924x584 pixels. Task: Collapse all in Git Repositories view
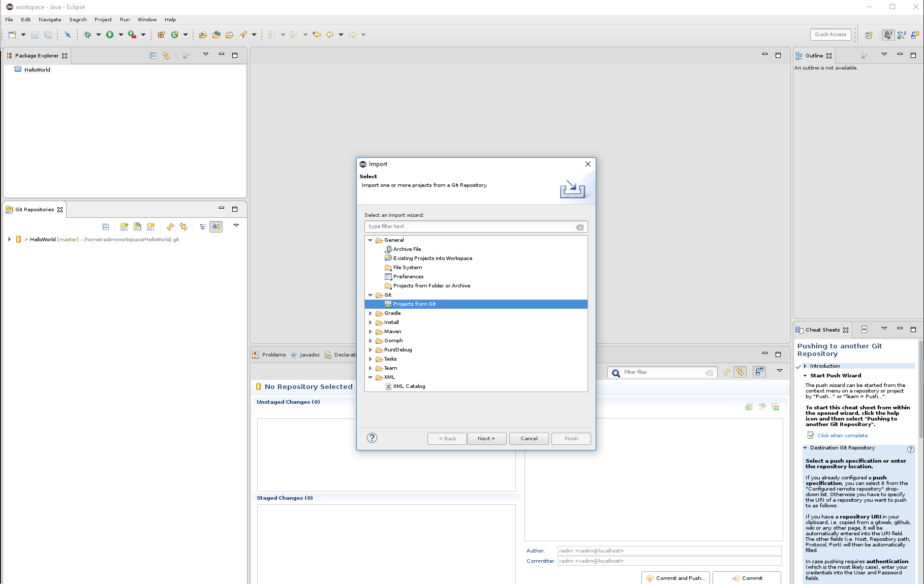[106, 226]
